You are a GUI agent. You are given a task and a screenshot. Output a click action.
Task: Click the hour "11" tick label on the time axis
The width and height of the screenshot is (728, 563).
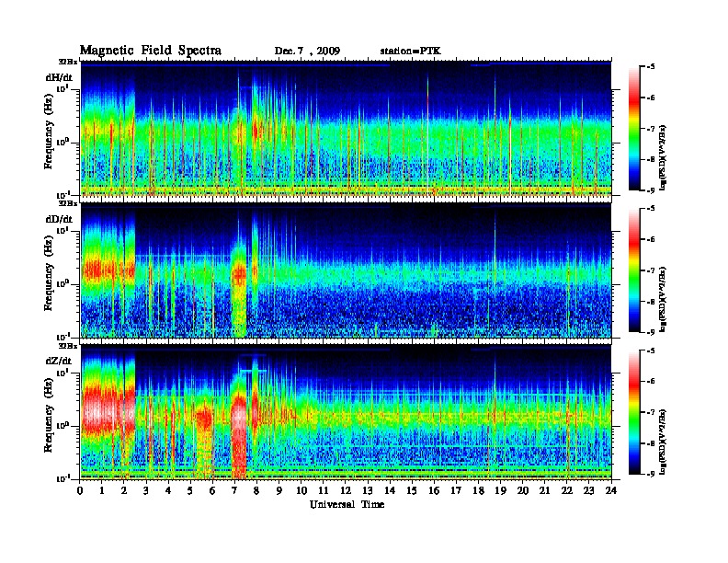pos(324,490)
